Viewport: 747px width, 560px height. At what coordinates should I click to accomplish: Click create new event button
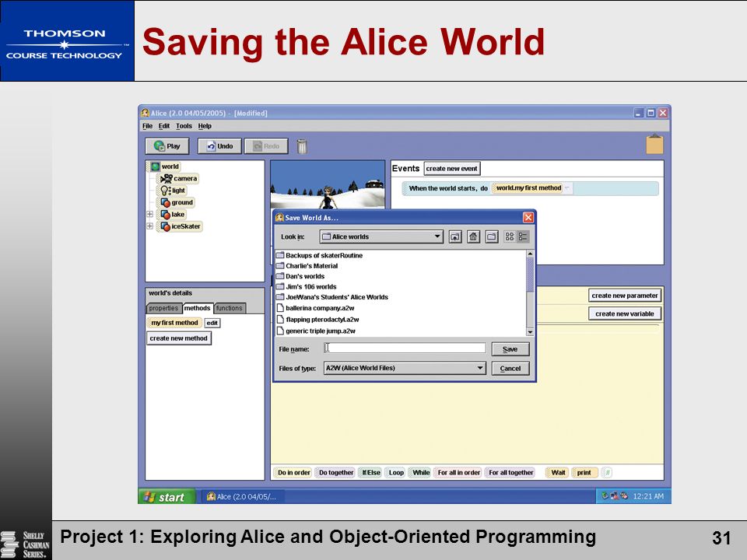tap(451, 169)
